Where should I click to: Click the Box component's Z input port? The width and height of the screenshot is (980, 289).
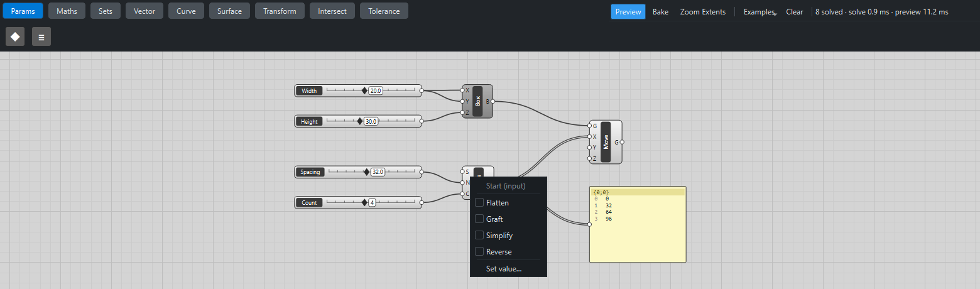[462, 112]
